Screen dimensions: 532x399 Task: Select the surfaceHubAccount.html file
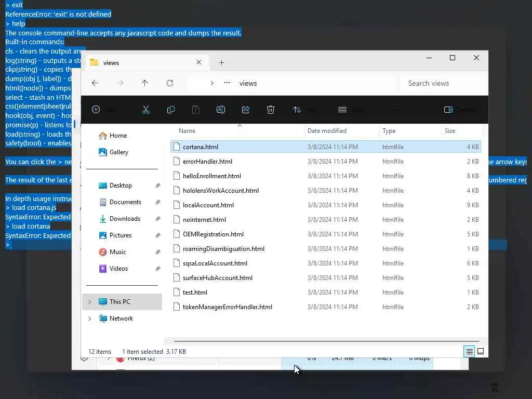(x=326, y=277)
